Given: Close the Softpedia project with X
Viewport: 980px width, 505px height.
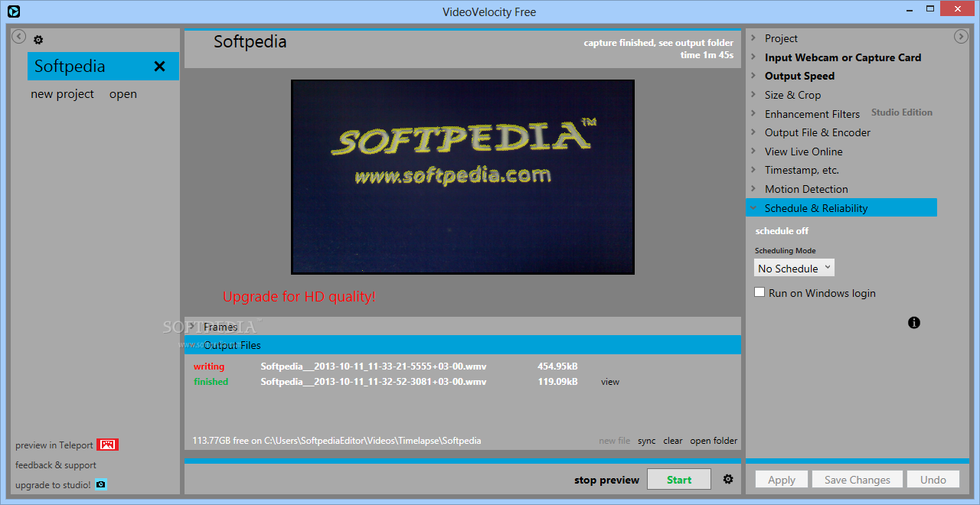Looking at the screenshot, I should tap(159, 66).
